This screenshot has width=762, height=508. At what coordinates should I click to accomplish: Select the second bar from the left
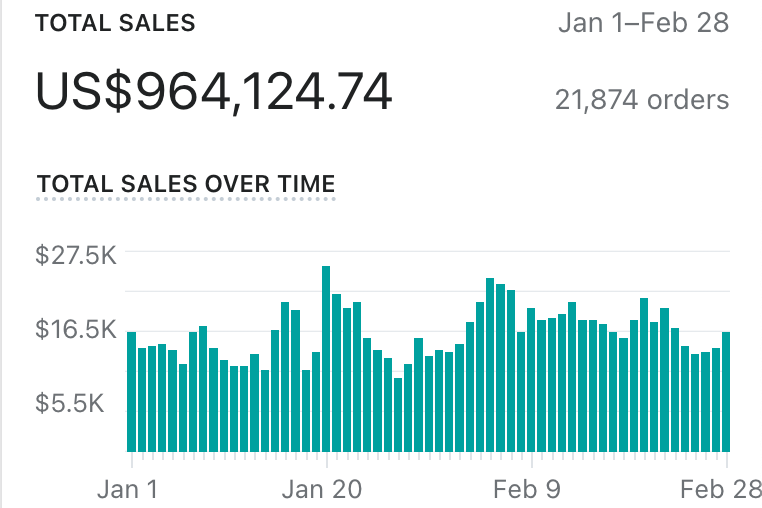(142, 399)
